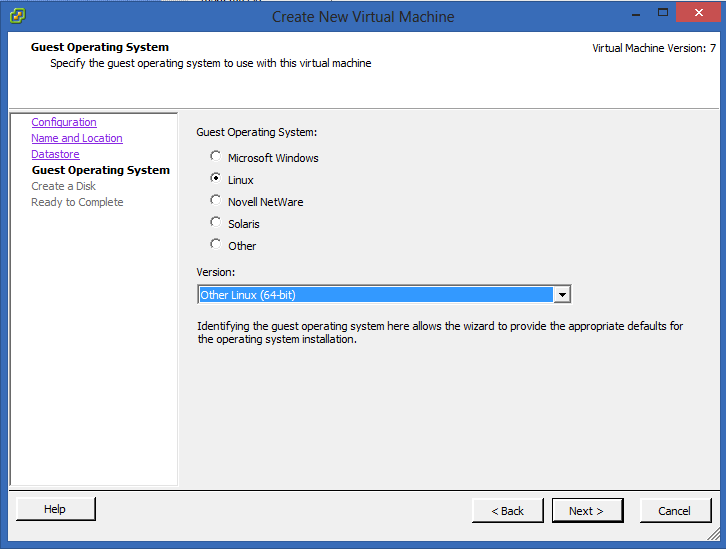Image resolution: width=726 pixels, height=549 pixels.
Task: Click the Guest Operating System step in the sidebar
Action: pyautogui.click(x=101, y=170)
